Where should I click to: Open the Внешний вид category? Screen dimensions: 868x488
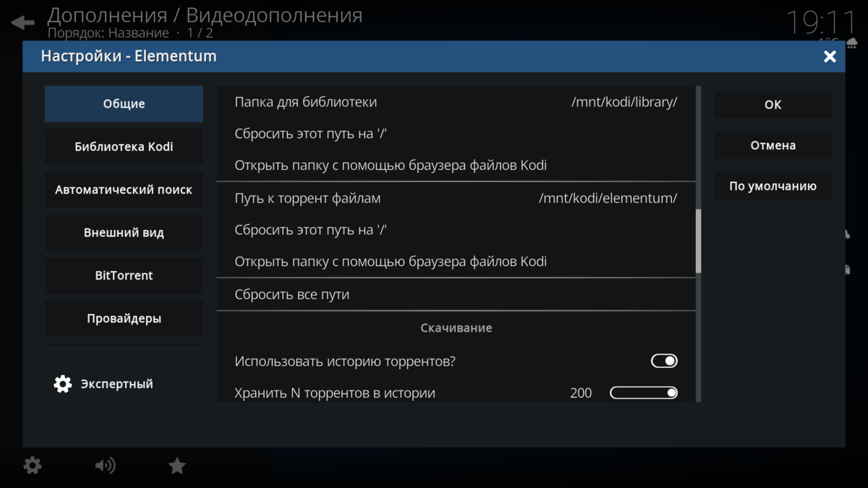click(124, 233)
